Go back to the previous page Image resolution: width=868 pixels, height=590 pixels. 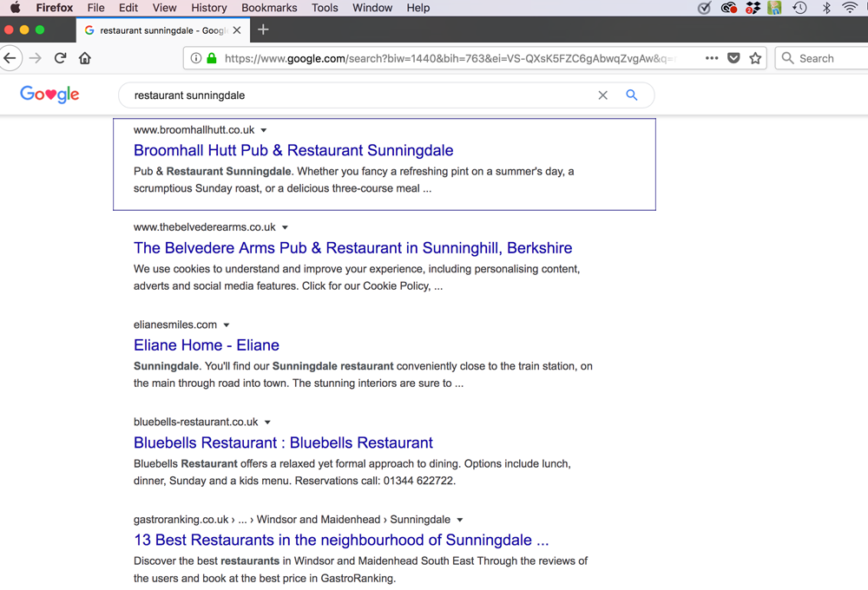10,58
